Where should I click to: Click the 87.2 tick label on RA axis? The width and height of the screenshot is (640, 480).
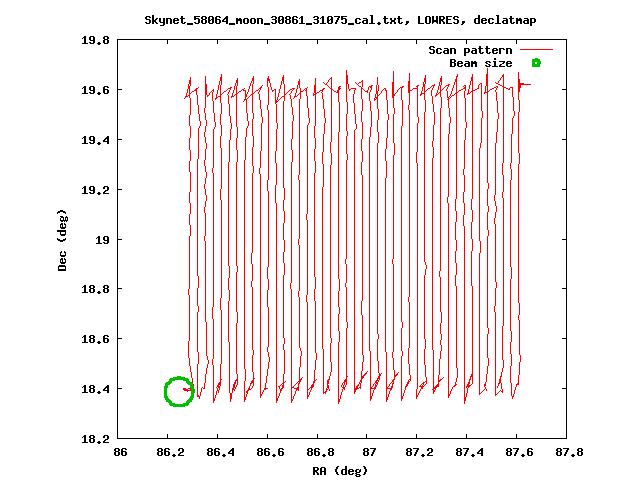[x=419, y=452]
